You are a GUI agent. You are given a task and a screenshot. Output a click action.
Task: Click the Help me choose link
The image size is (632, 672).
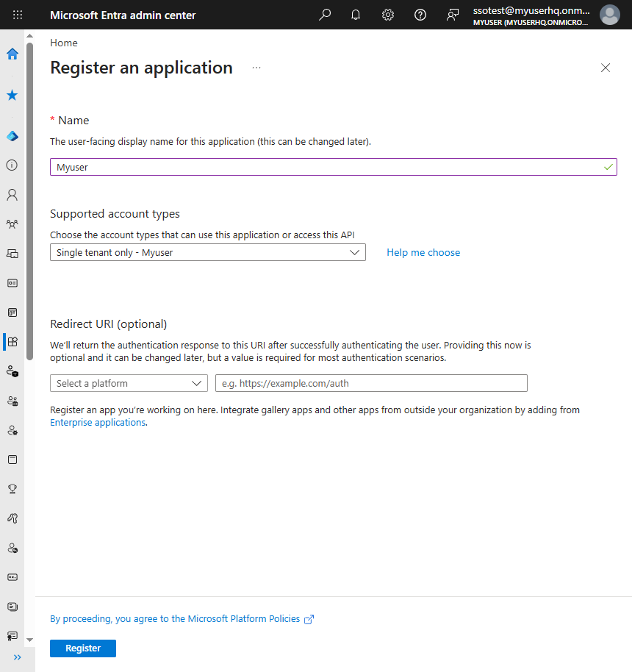pyautogui.click(x=423, y=252)
